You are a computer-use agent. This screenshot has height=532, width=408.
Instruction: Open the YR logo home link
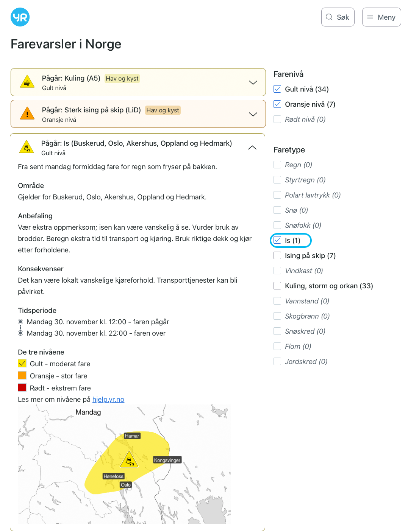pyautogui.click(x=20, y=17)
